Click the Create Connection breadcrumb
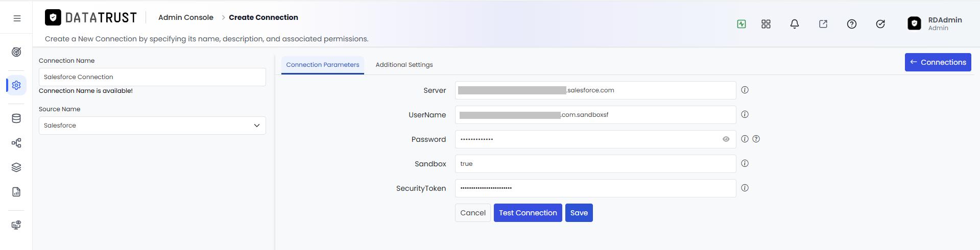Viewport: 980px width, 250px height. tap(264, 17)
